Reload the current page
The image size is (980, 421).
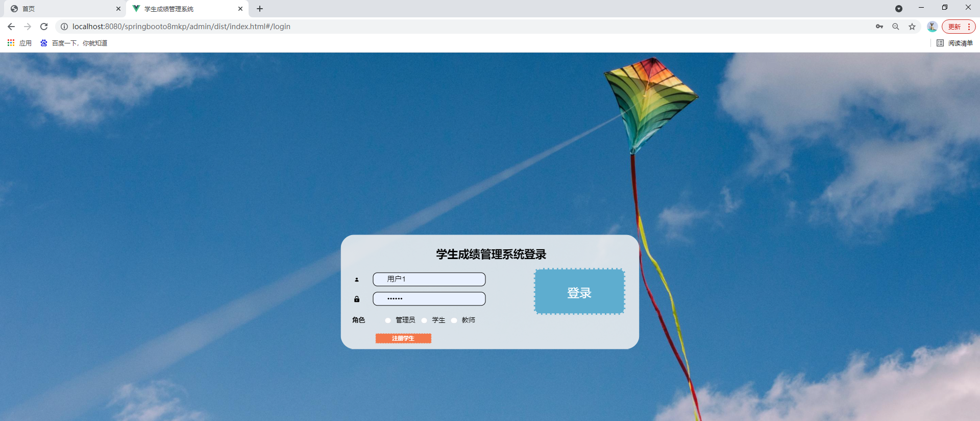[x=44, y=27]
